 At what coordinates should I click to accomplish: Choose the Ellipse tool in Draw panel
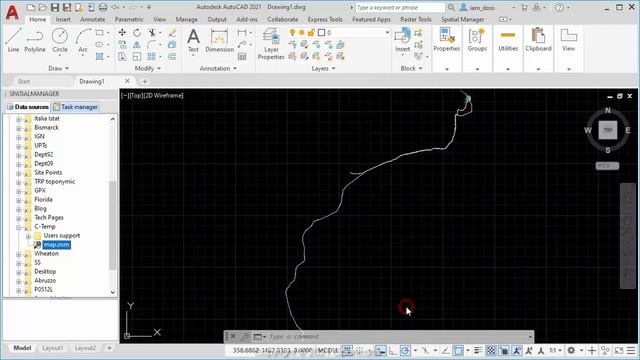(99, 44)
